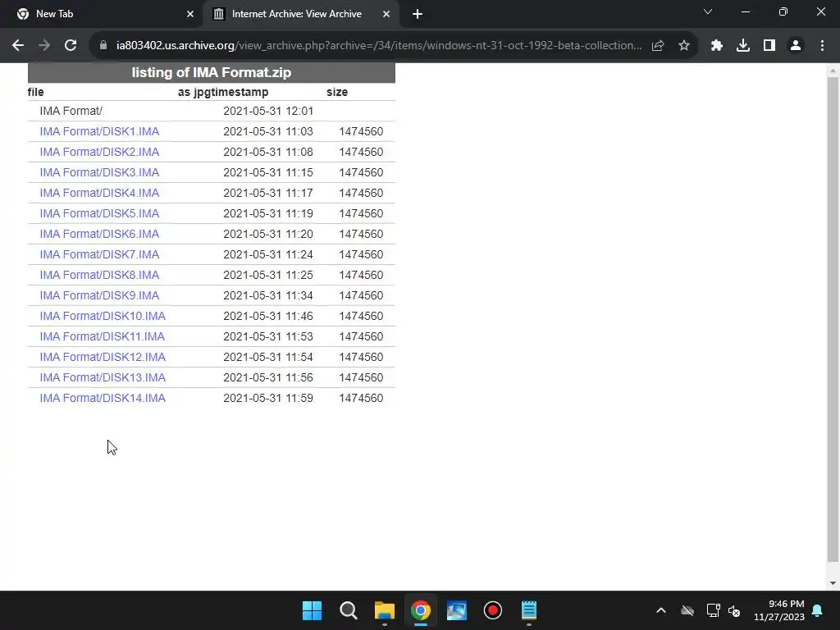Viewport: 840px width, 630px height.
Task: Open the clock and date 9:46 PM
Action: 778,610
